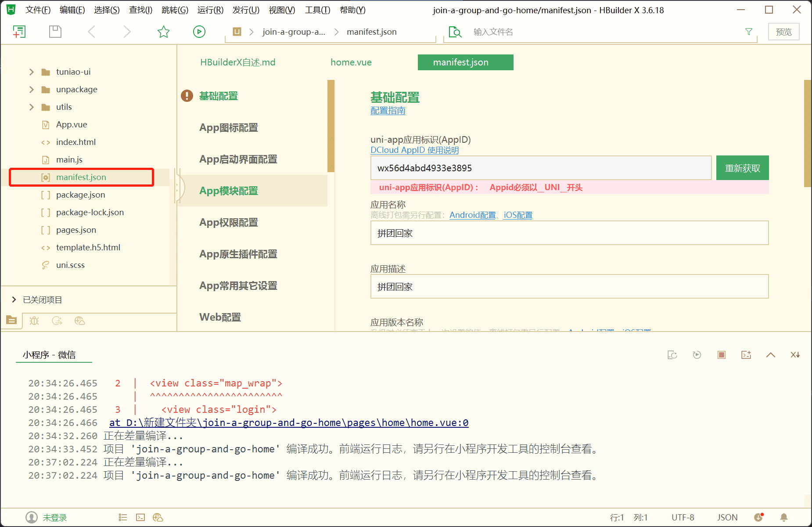This screenshot has height=527, width=812.
Task: Click the 重新获取 button
Action: [x=743, y=168]
